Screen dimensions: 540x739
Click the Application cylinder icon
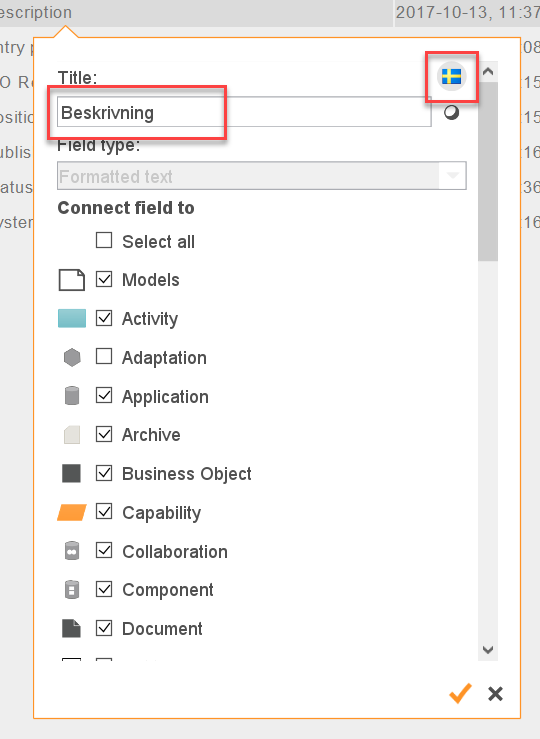coord(72,396)
